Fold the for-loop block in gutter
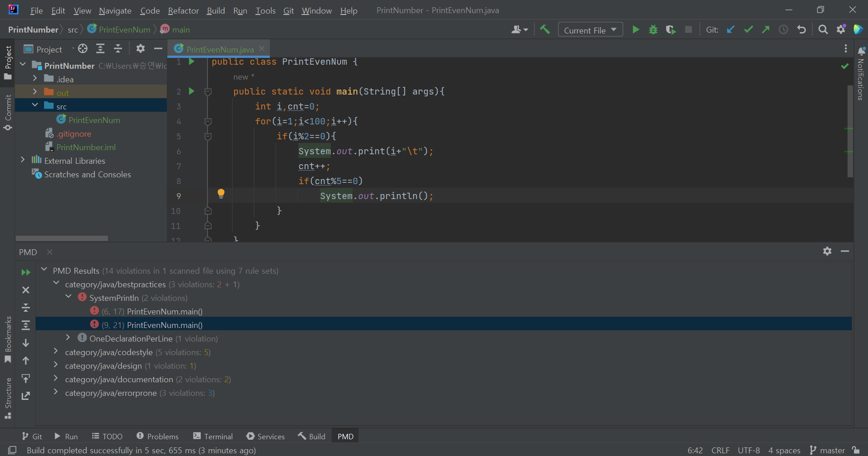868x456 pixels. (x=208, y=121)
